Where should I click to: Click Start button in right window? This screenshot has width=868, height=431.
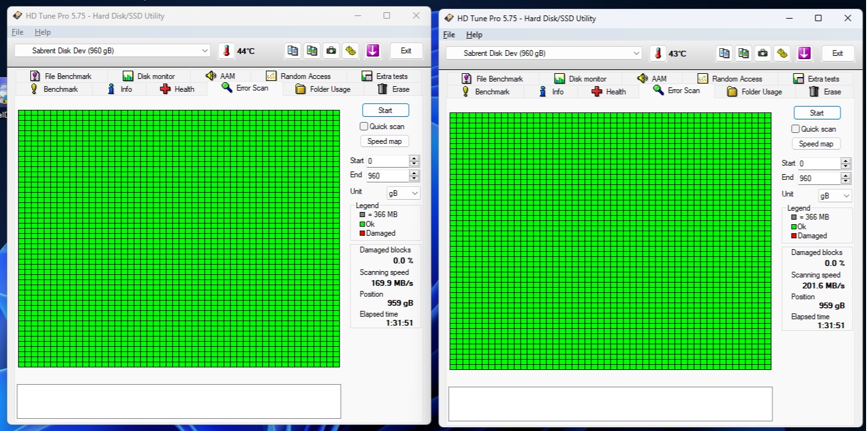click(x=817, y=113)
